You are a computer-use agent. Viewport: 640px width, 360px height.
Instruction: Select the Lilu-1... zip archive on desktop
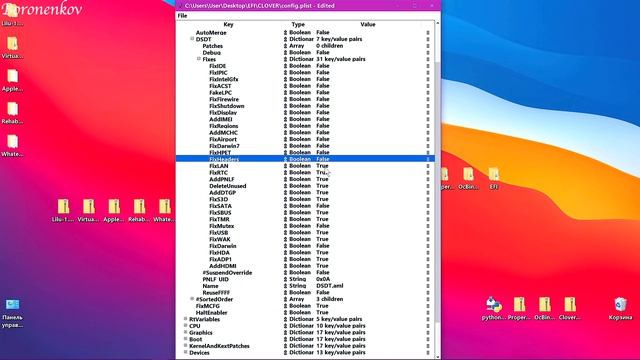pos(63,211)
